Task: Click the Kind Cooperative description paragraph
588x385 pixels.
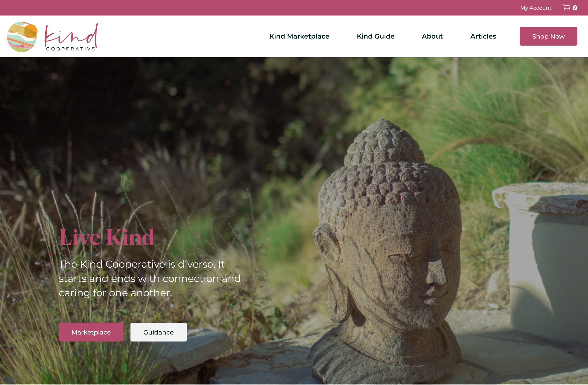Action: (150, 279)
